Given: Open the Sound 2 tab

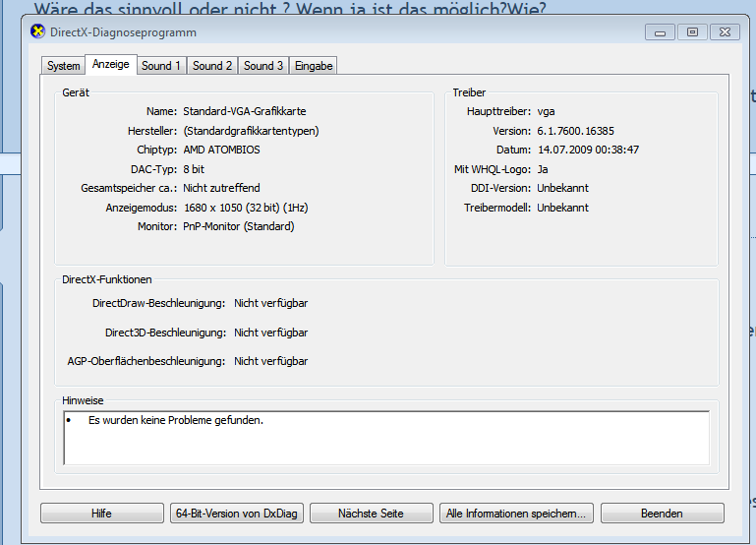Looking at the screenshot, I should point(212,66).
